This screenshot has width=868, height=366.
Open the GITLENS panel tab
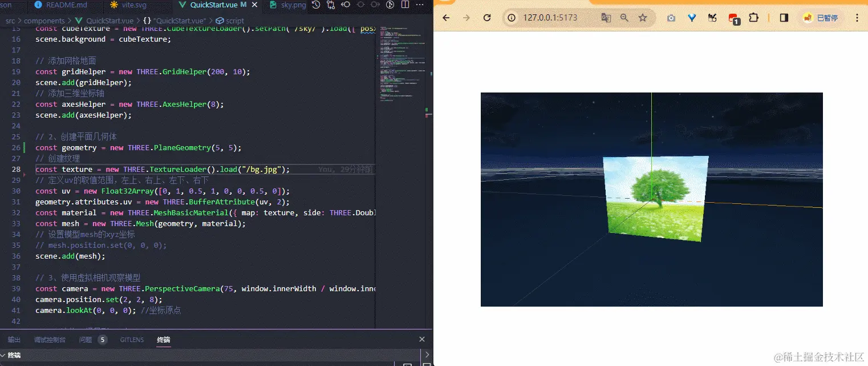pos(132,340)
